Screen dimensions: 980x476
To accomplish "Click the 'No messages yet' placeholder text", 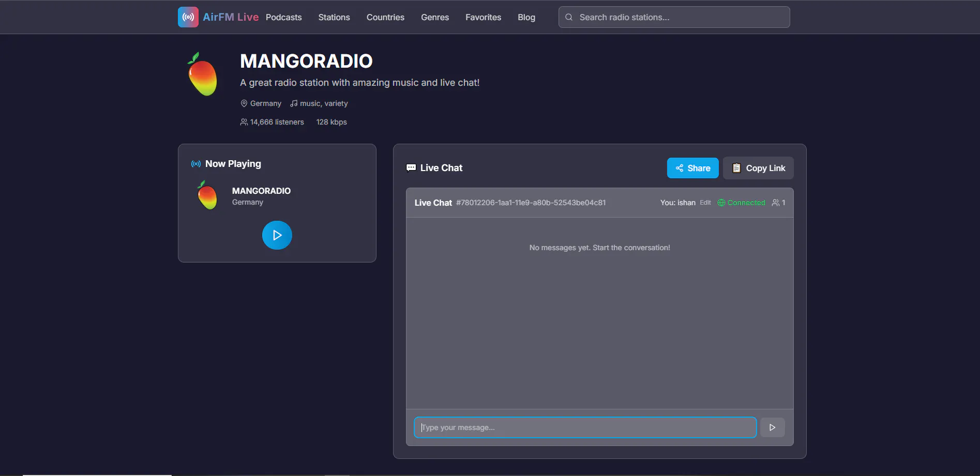I will coord(600,248).
